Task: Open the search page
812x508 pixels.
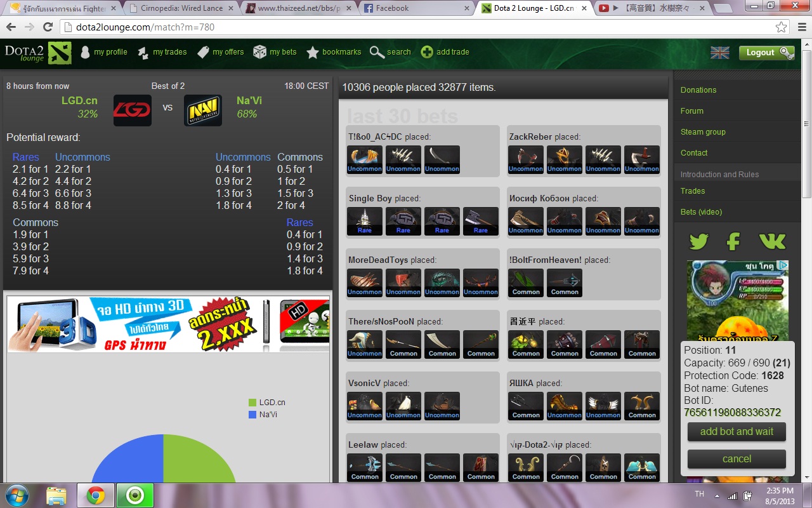Action: [x=390, y=52]
